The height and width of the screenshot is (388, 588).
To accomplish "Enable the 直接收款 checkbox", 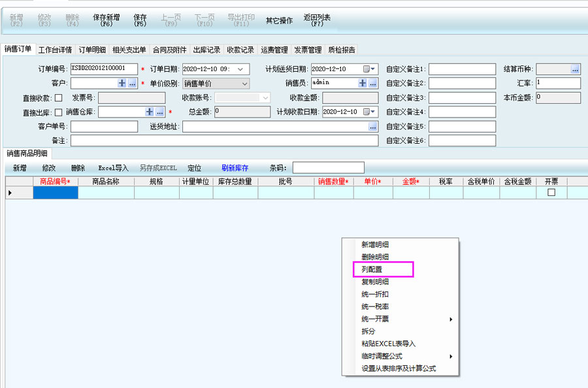I will 58,98.
